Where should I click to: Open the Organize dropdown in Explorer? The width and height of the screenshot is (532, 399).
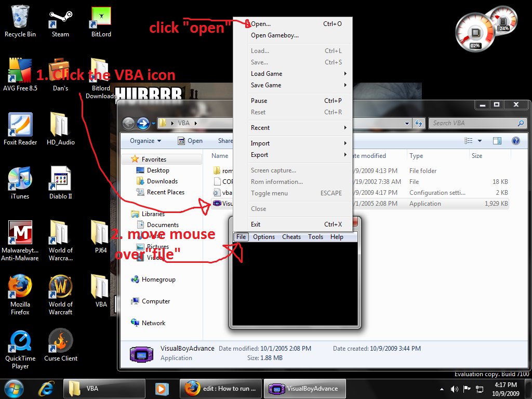point(145,140)
